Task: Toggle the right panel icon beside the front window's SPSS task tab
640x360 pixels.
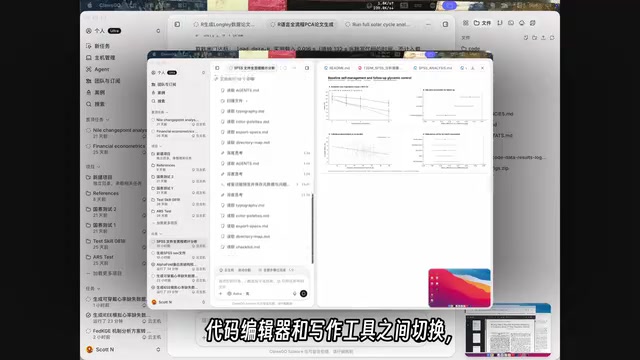Action: pos(307,68)
